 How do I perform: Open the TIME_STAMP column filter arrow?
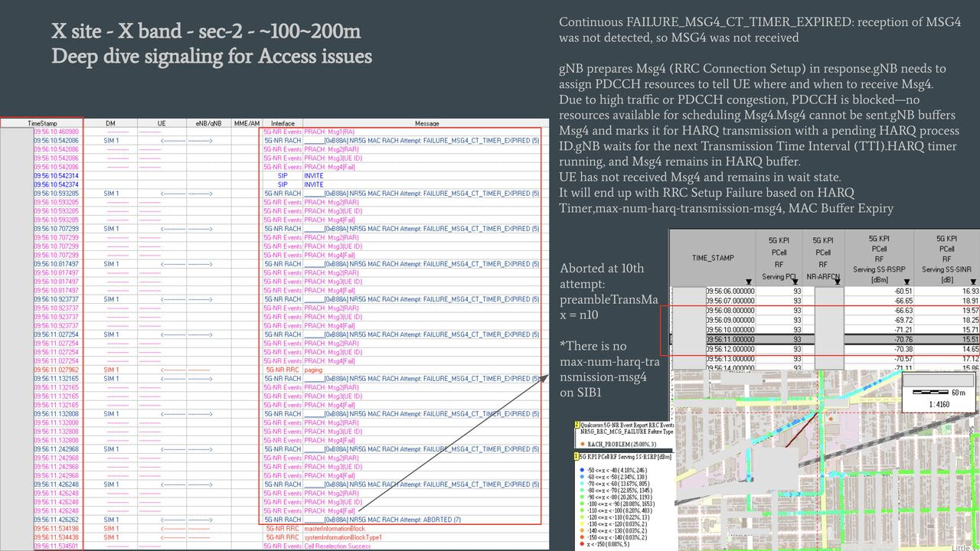pos(747,281)
